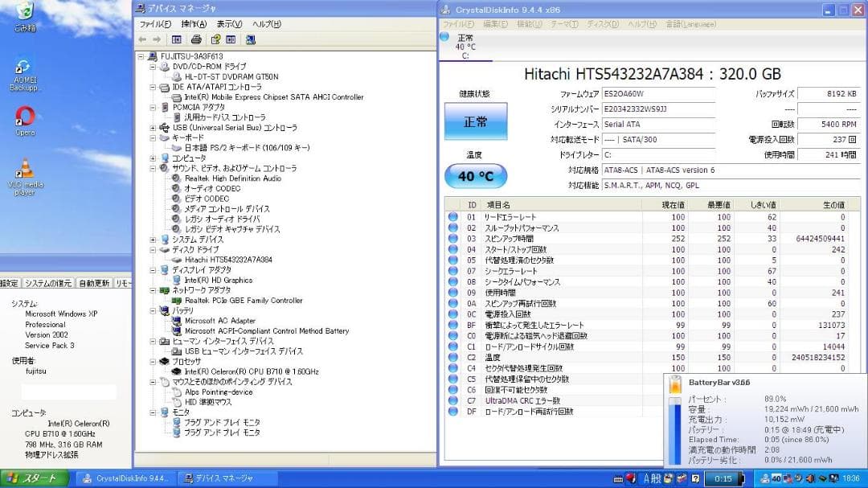Collapse the ネットワーク アダプタ node
Viewport: 868px width, 488px height.
click(153, 290)
